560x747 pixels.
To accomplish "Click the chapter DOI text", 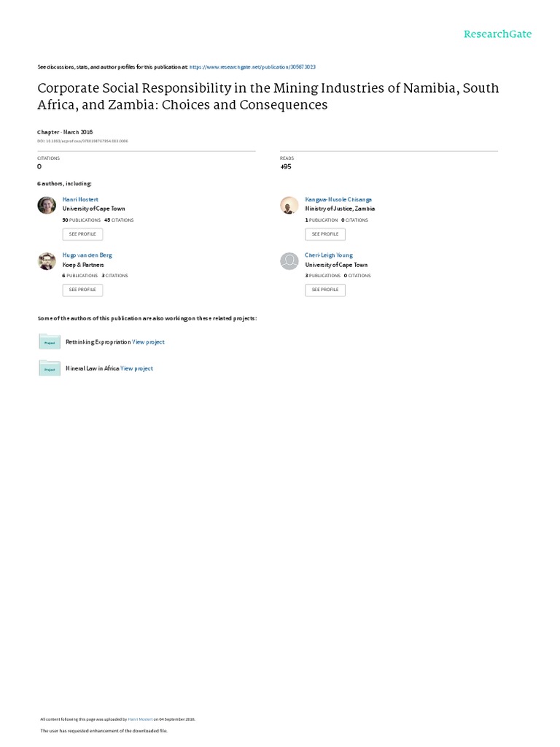I will pyautogui.click(x=82, y=141).
